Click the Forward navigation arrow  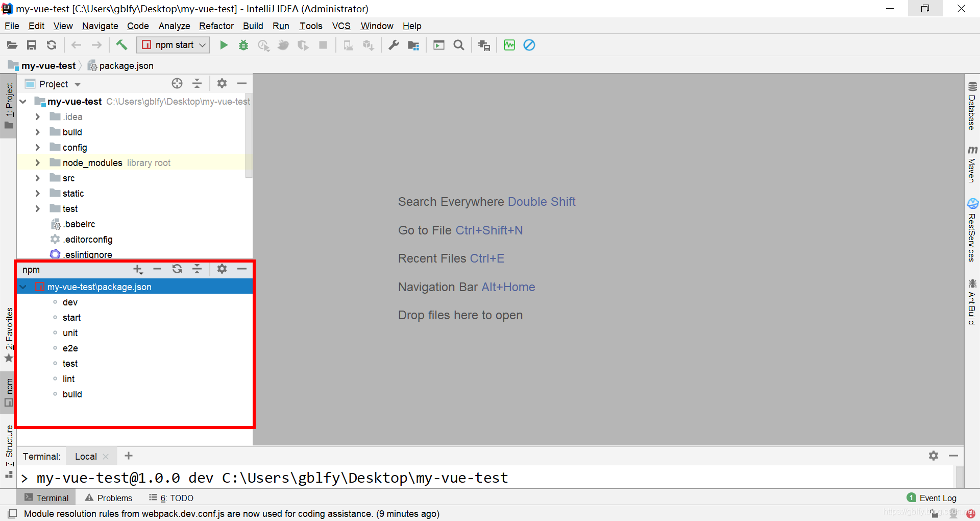[96, 45]
